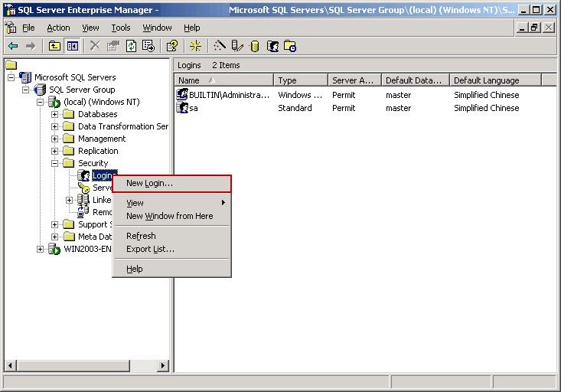Viewport: 561px width, 392px height.
Task: Click the Forward arrow toolbar icon
Action: (31, 46)
